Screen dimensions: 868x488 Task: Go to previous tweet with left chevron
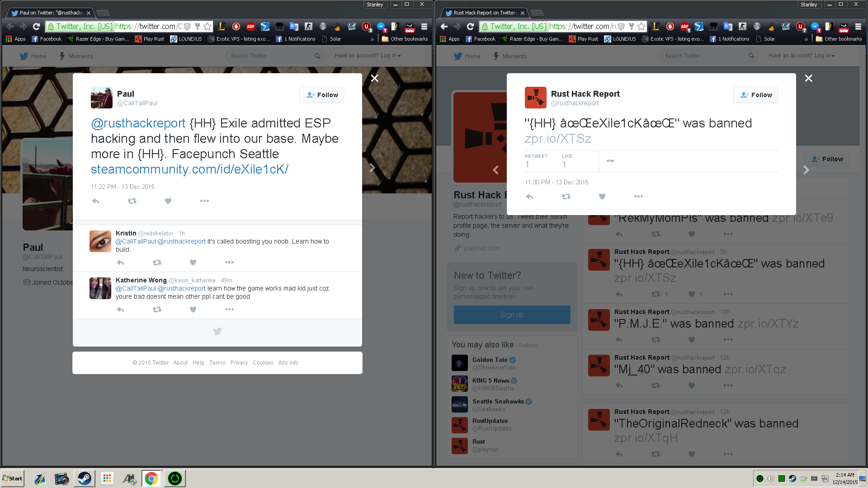pyautogui.click(x=495, y=170)
